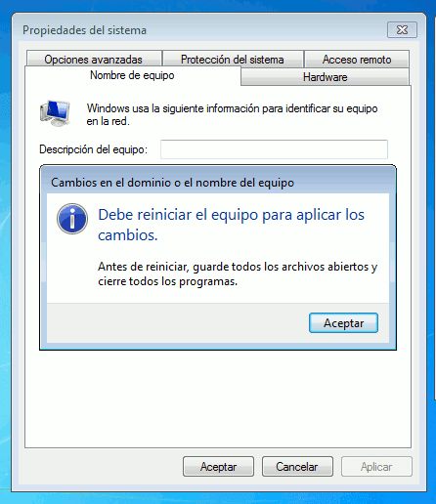The width and height of the screenshot is (436, 504).
Task: Click the 'Cambios en el dominio' dialog title
Action: point(172,183)
